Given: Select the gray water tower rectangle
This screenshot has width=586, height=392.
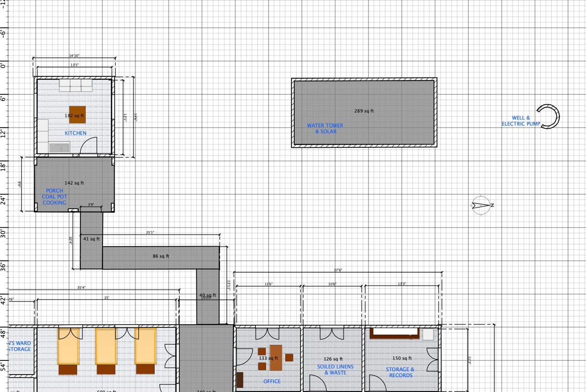Looking at the screenshot, I should (x=364, y=113).
